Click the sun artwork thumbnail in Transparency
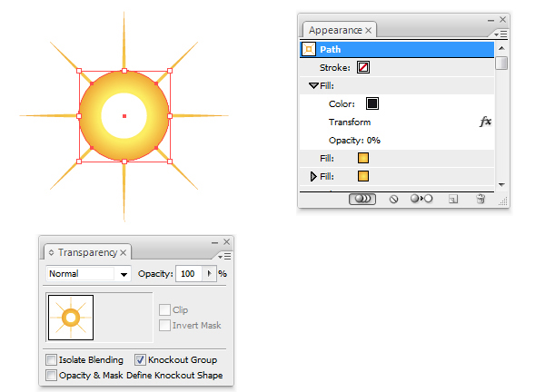 point(71,318)
